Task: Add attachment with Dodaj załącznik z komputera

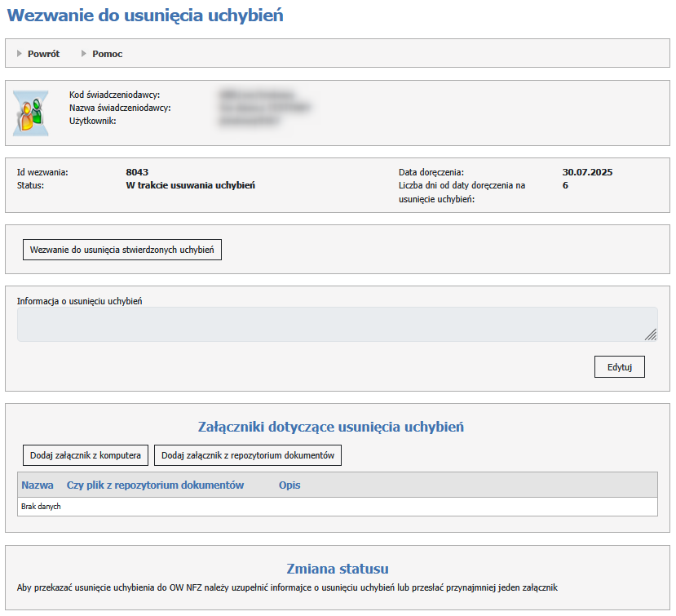Action: click(x=86, y=455)
